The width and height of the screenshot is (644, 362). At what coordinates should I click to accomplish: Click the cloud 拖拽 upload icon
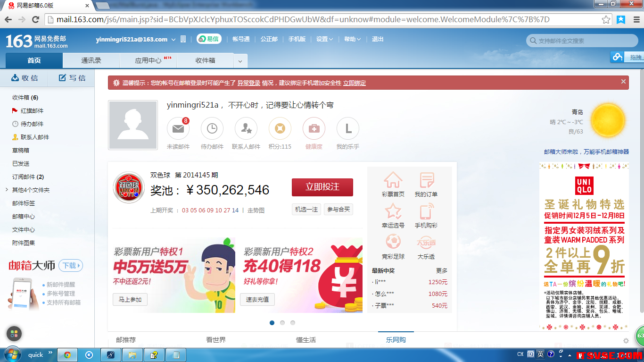point(617,57)
